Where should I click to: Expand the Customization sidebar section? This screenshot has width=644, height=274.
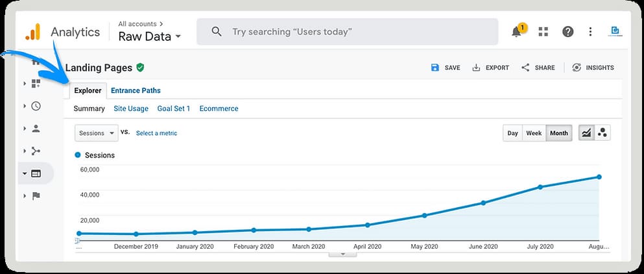click(x=36, y=84)
